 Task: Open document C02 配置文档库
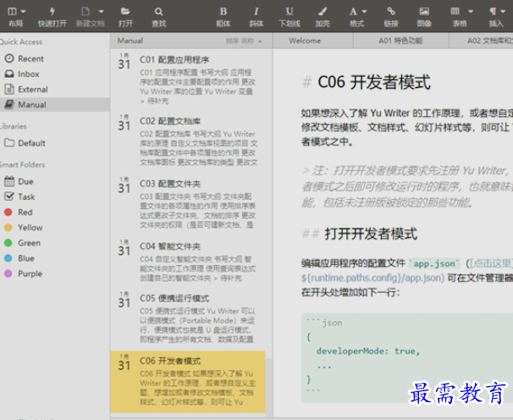tap(188, 141)
